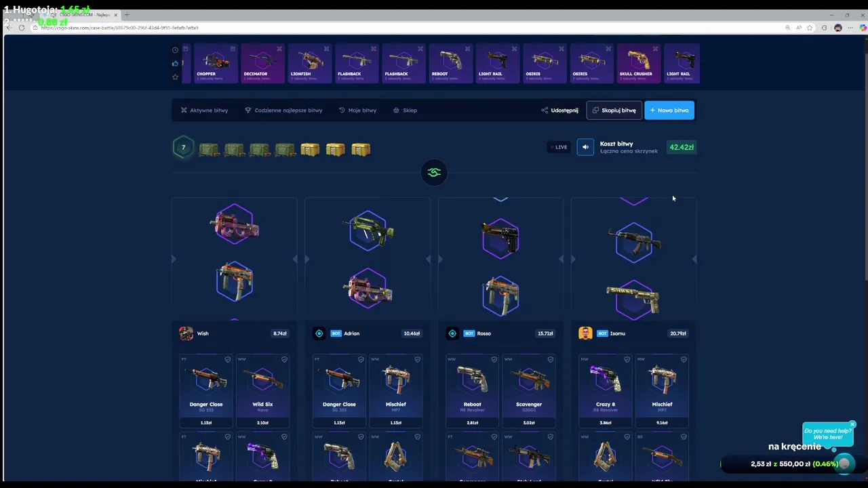Screen dimensions: 868x488
Task: Click Isamu's total 20.79zł
Action: coord(678,333)
